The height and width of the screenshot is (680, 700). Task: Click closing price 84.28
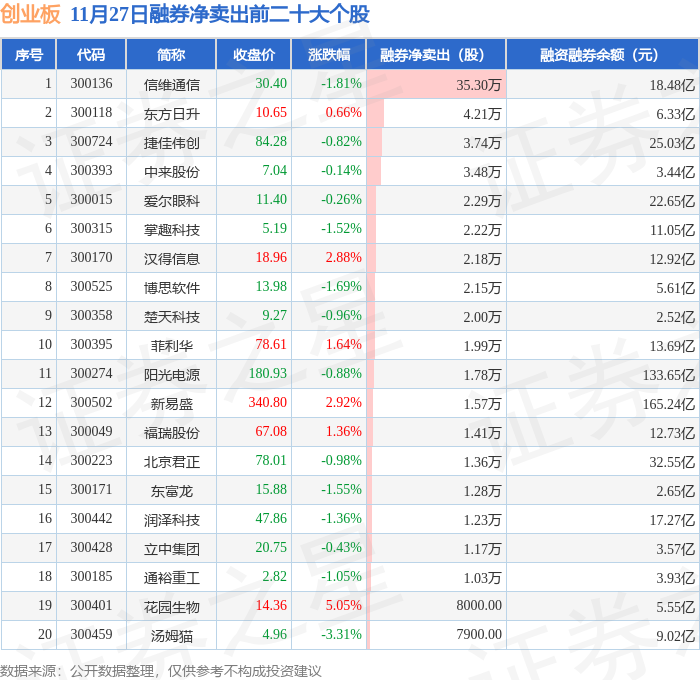[x=271, y=142]
